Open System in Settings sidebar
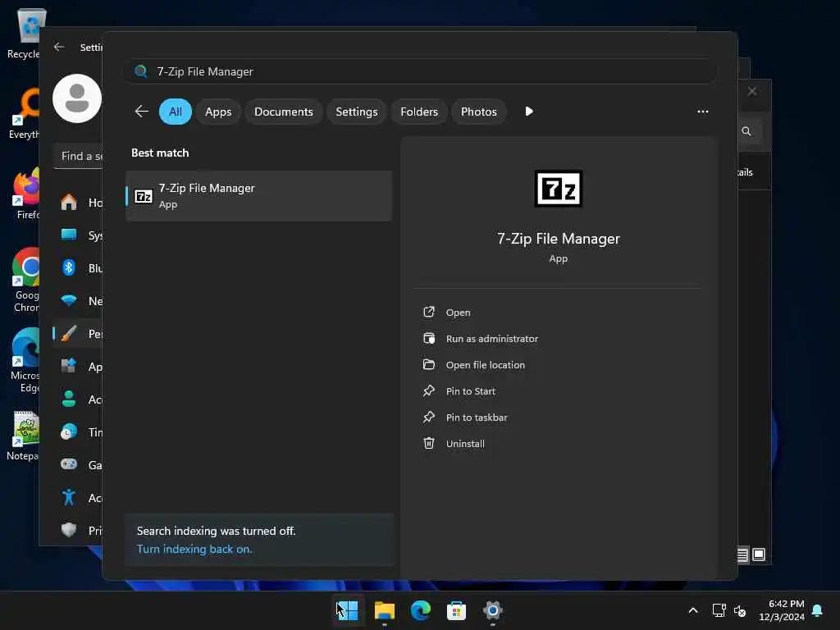This screenshot has height=630, width=840. [78, 235]
